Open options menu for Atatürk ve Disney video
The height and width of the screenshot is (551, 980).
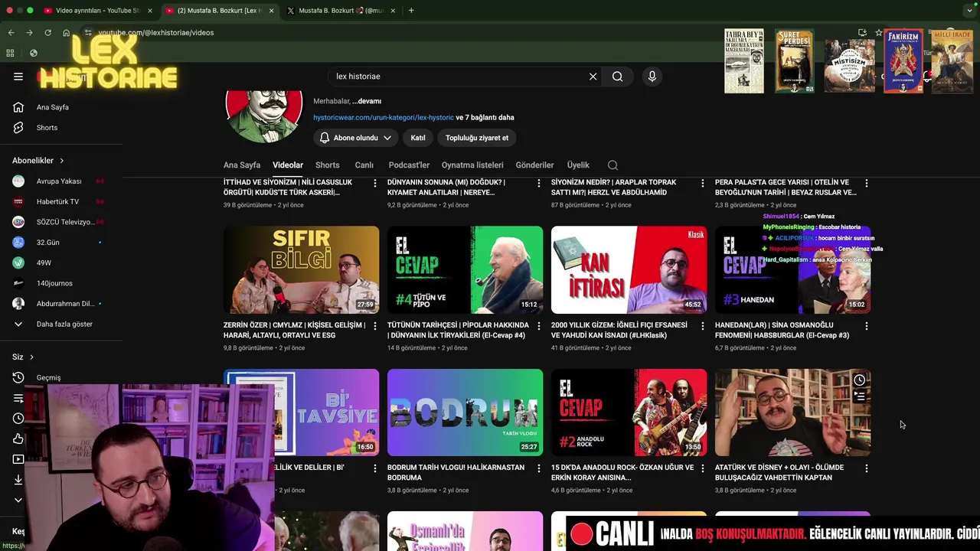click(x=866, y=468)
